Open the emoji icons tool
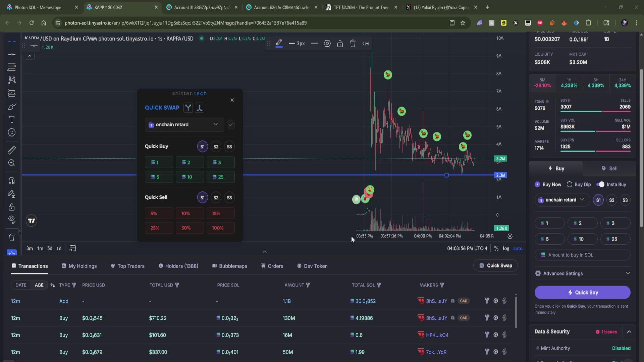This screenshot has width=644, height=362. [12, 133]
